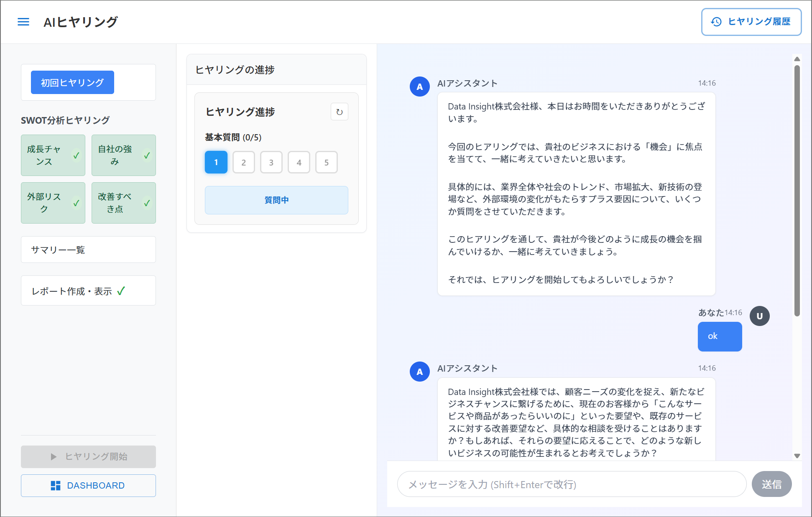Viewport: 812px width, 517px height.
Task: Click the AIアシスタント avatar icon
Action: coord(419,87)
